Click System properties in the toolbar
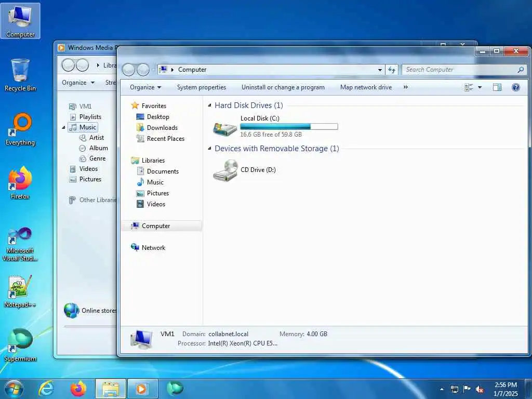The height and width of the screenshot is (399, 532). tap(202, 87)
